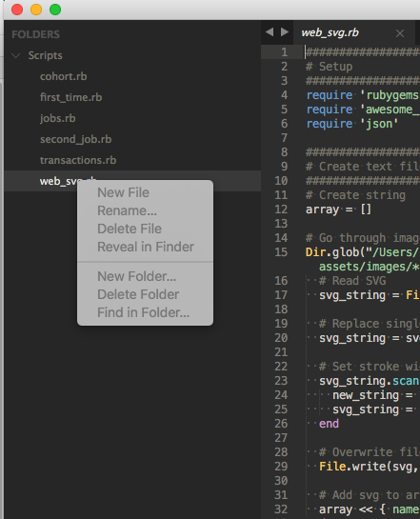Open cohort.rb in the sidebar

[64, 76]
